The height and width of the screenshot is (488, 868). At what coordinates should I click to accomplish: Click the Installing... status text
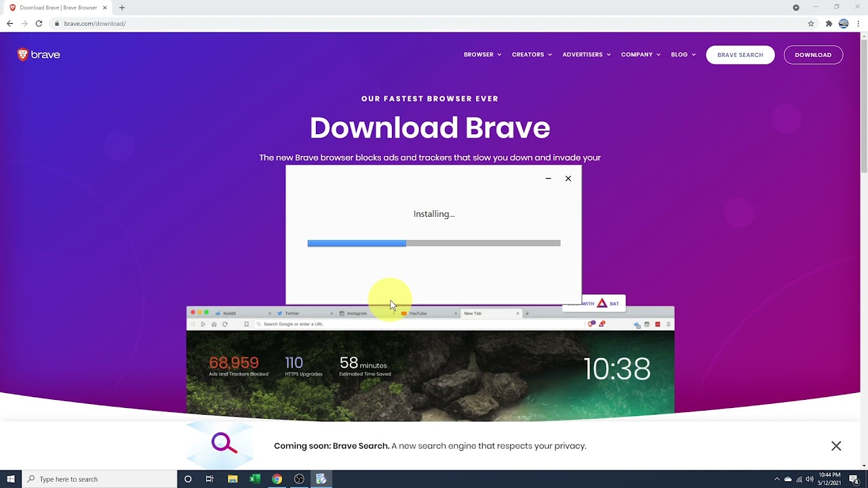coord(434,213)
